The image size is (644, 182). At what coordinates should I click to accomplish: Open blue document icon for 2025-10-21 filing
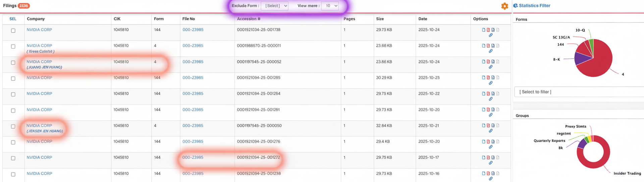pyautogui.click(x=484, y=126)
